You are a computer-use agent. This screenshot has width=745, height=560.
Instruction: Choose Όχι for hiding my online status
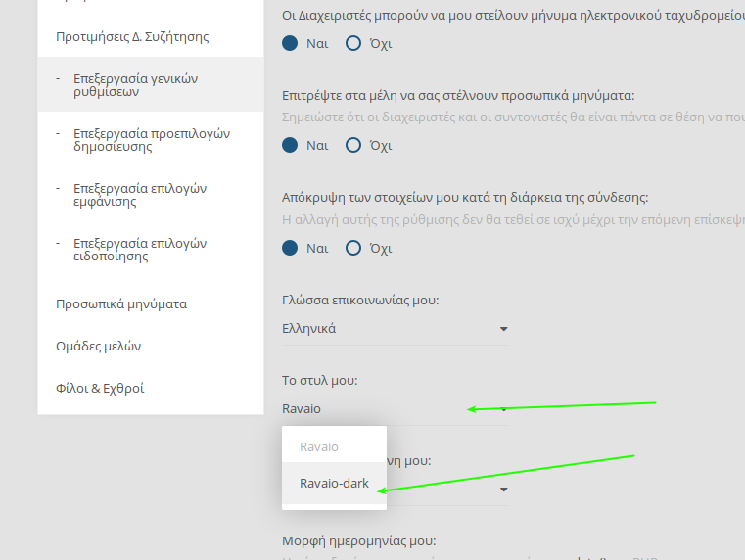pyautogui.click(x=353, y=248)
